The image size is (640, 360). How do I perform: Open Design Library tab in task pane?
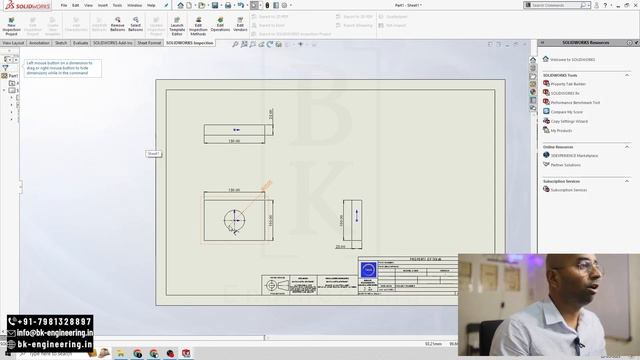coord(533,68)
